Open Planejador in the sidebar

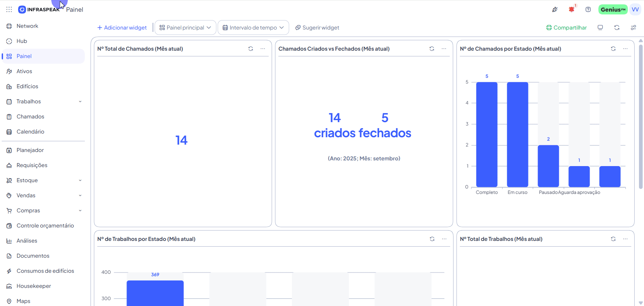[43, 150]
